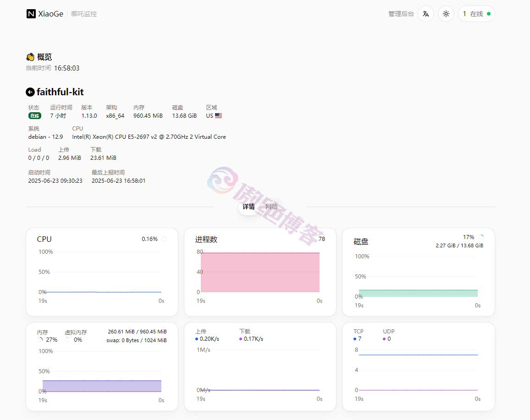Click the 进程数 card title
The image size is (530, 420).
click(x=206, y=240)
